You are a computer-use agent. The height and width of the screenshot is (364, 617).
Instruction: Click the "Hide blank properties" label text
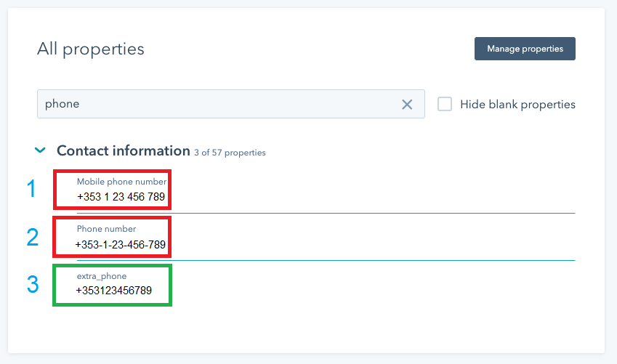(x=517, y=105)
